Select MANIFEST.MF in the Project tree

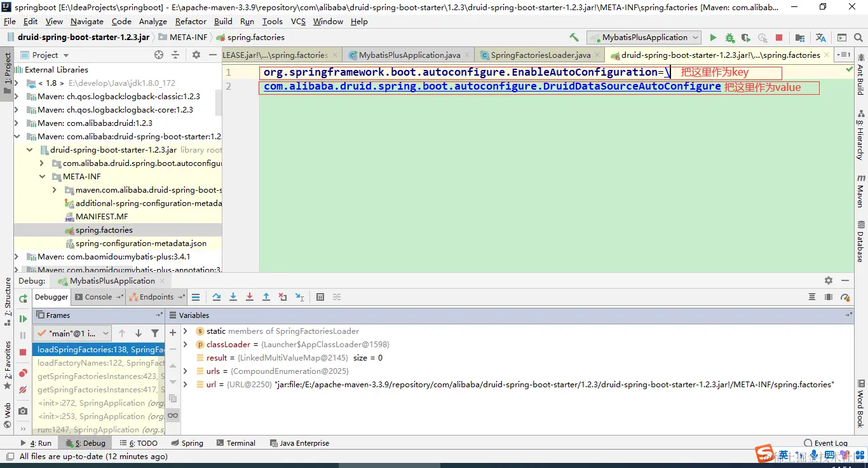click(102, 217)
